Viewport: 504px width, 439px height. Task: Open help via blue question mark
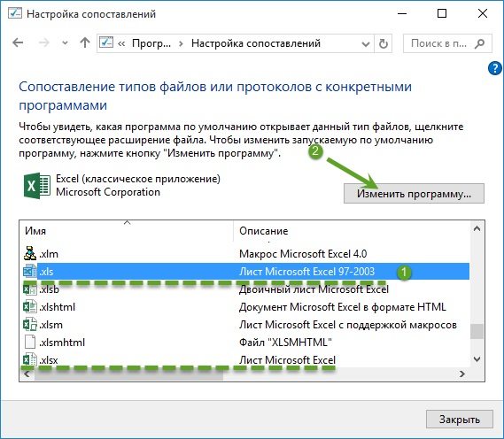click(495, 68)
